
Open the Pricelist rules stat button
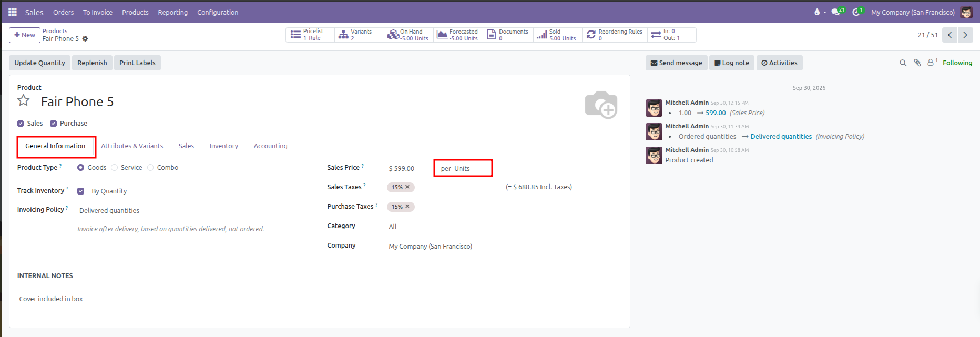point(310,35)
